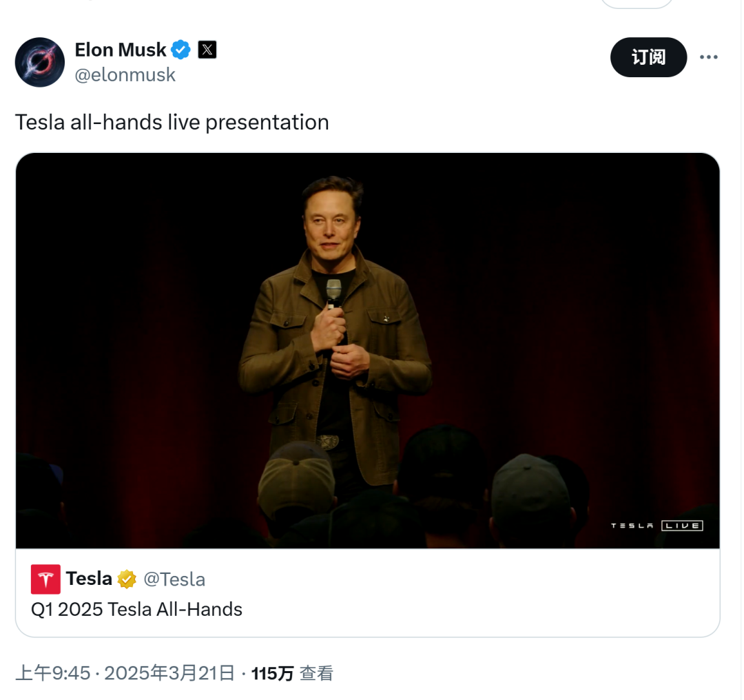
Task: View the 115万 查看 view count
Action: [292, 673]
